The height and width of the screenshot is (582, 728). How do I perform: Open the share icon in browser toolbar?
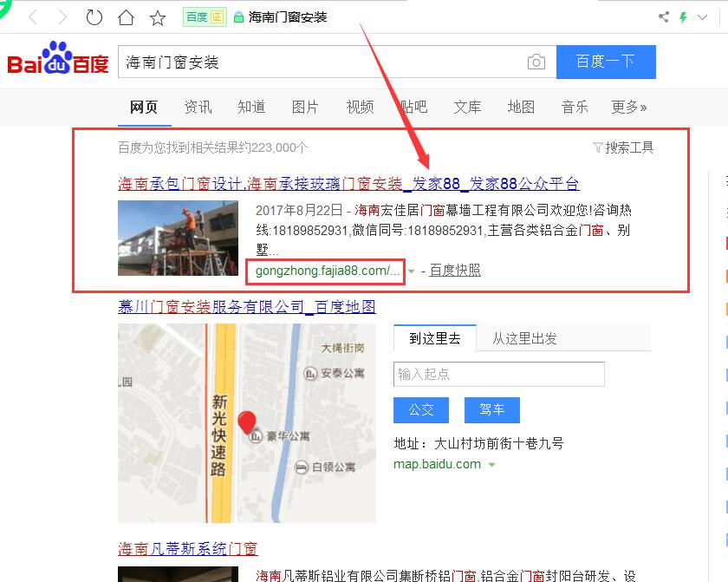tap(664, 17)
